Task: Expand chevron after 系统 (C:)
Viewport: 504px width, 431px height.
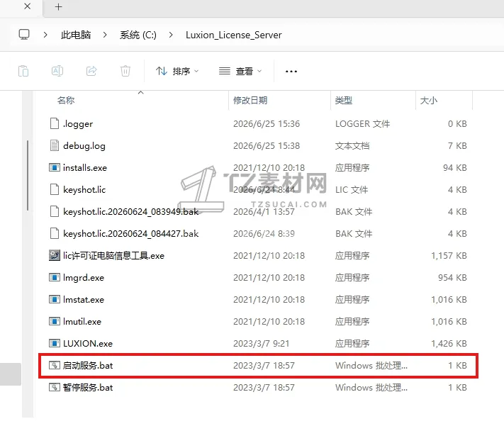Action: (x=171, y=35)
